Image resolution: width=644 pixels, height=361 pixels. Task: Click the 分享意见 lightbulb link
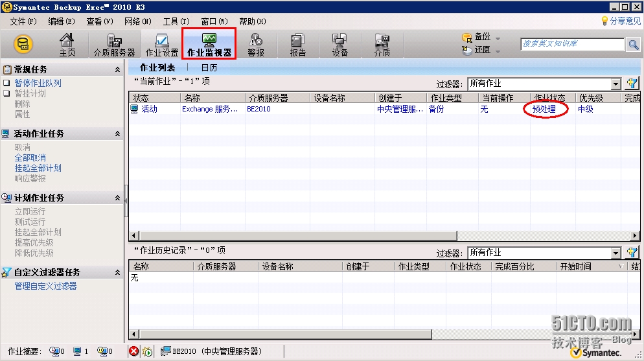point(621,21)
